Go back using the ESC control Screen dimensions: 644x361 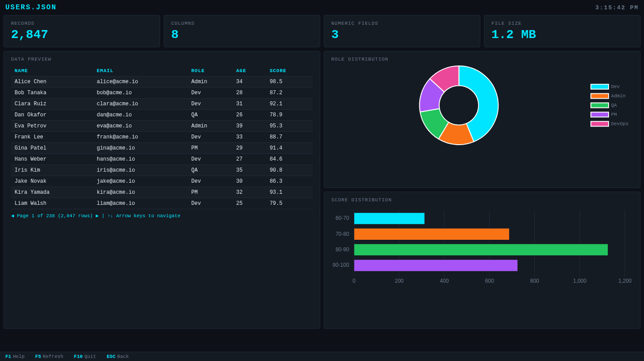tap(117, 356)
